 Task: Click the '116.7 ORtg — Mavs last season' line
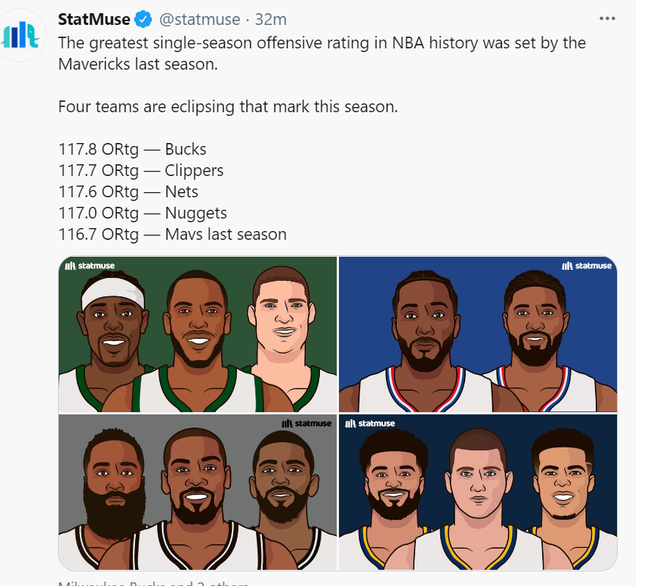[x=172, y=234]
